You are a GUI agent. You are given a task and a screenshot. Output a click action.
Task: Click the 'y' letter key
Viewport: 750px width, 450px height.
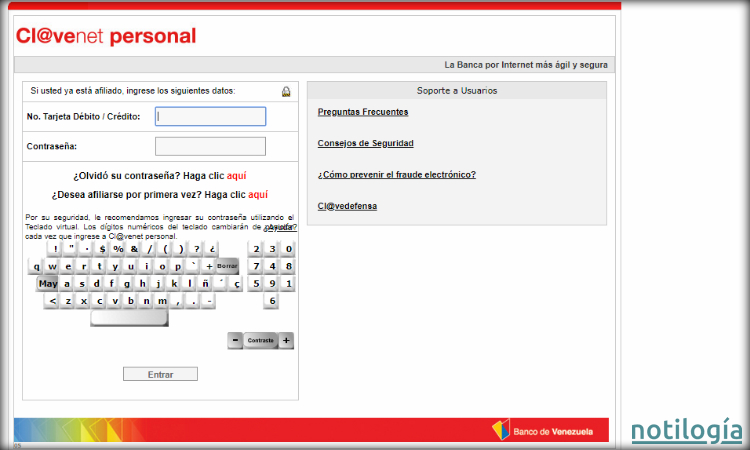(115, 266)
